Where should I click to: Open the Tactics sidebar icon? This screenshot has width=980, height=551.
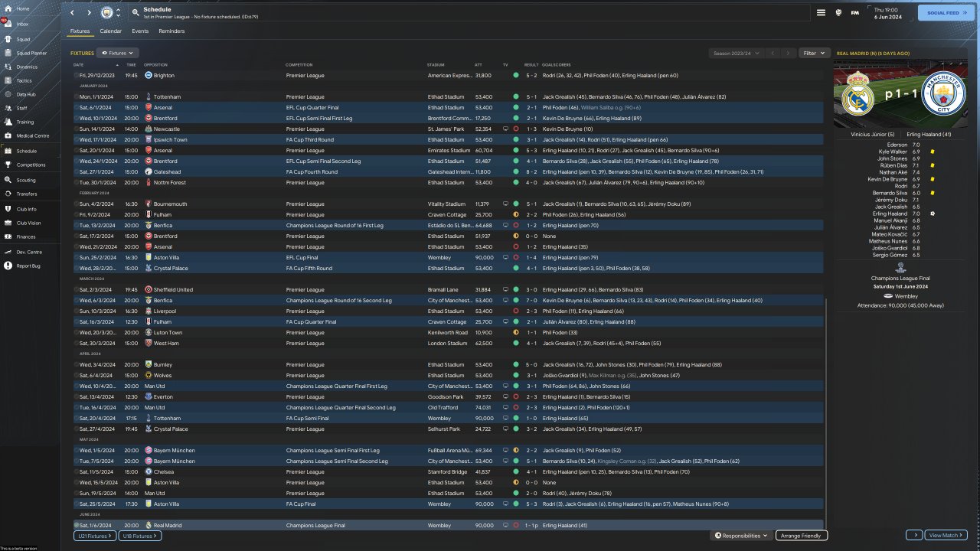pyautogui.click(x=7, y=80)
